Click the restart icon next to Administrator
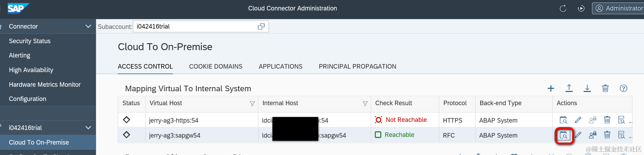Screen dimensions: 644x155 click(x=581, y=9)
